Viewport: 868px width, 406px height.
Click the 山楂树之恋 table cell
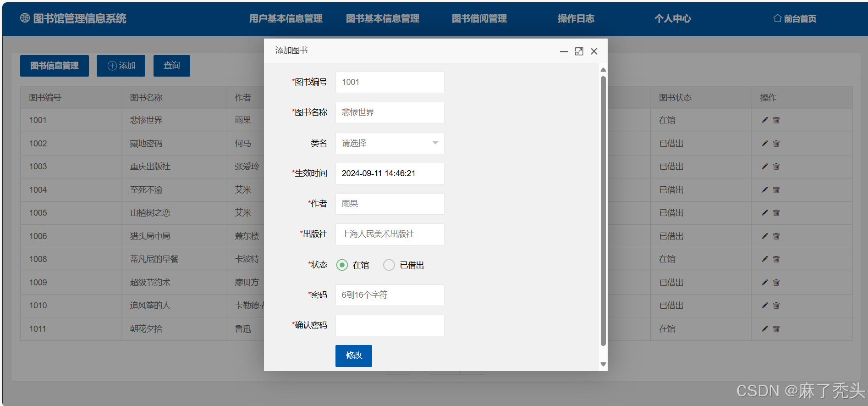(x=173, y=213)
